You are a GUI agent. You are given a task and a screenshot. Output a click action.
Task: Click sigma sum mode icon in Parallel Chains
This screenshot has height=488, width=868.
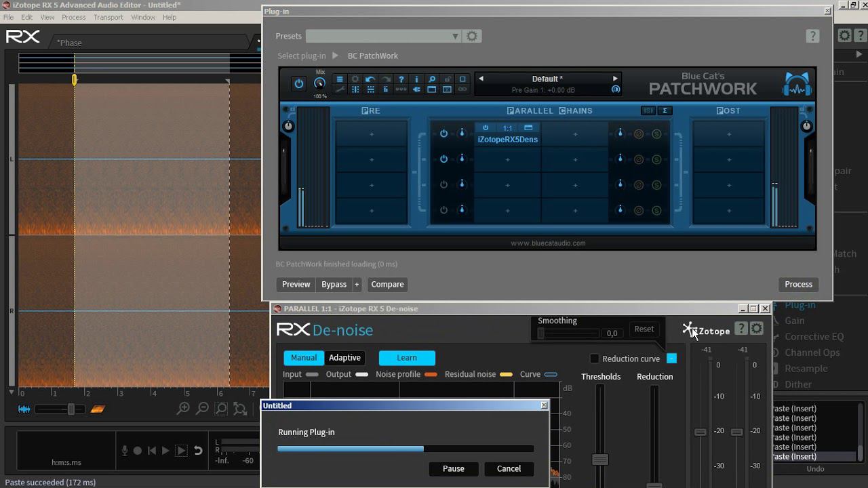(x=665, y=110)
